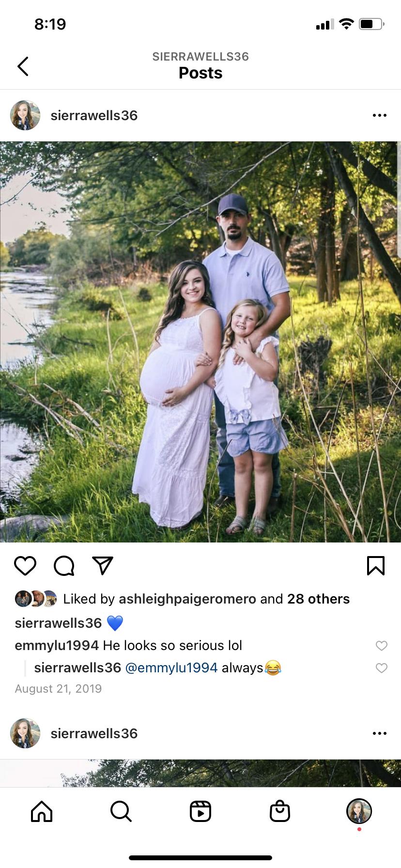Open ashleighpaigeromero profile from likes
Image resolution: width=401 pixels, height=868 pixels.
coord(187,599)
